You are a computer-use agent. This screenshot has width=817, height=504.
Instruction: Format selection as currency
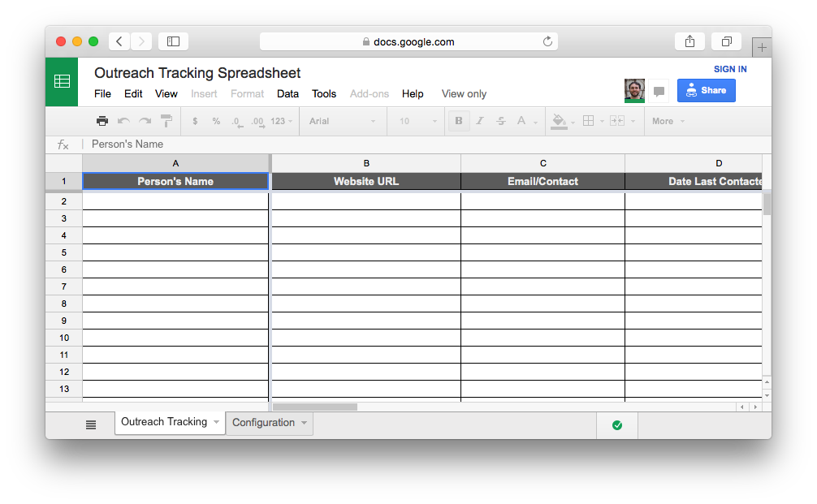tap(195, 120)
